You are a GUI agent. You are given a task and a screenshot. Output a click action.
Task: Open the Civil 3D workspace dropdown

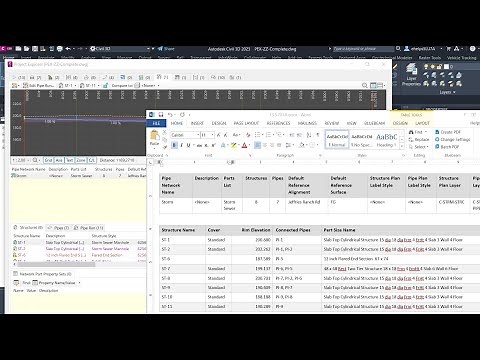(x=148, y=49)
